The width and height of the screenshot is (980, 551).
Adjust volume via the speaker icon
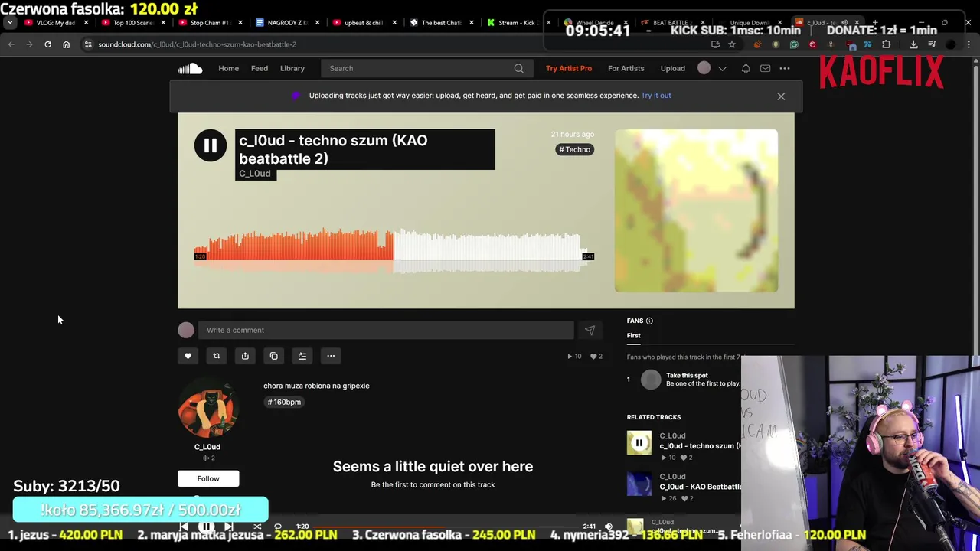coord(609,527)
